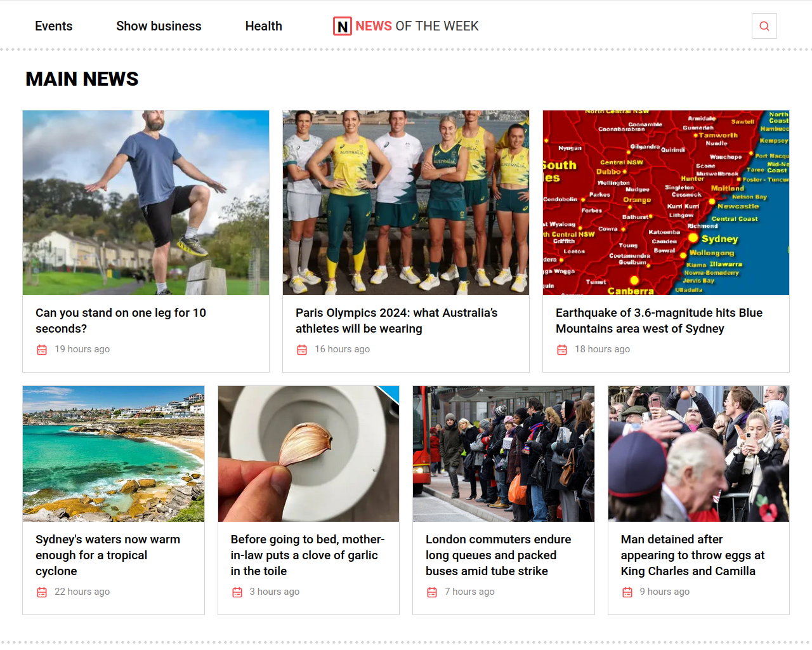Open the search icon button
The image size is (812, 650).
point(764,26)
